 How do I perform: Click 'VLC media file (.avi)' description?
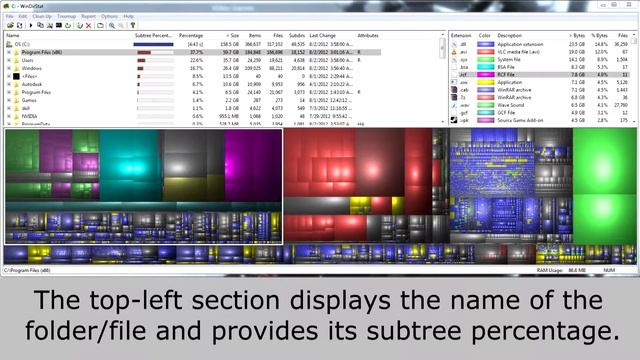coord(518,52)
